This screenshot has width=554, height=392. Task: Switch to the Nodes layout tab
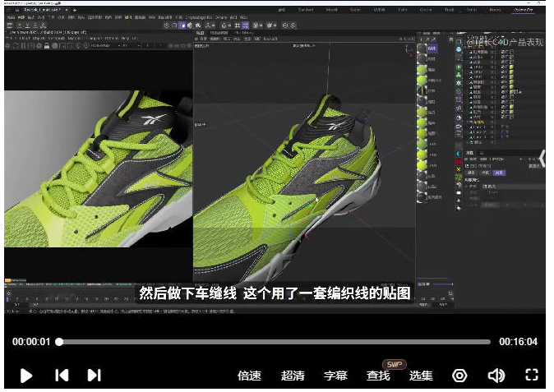[495, 10]
